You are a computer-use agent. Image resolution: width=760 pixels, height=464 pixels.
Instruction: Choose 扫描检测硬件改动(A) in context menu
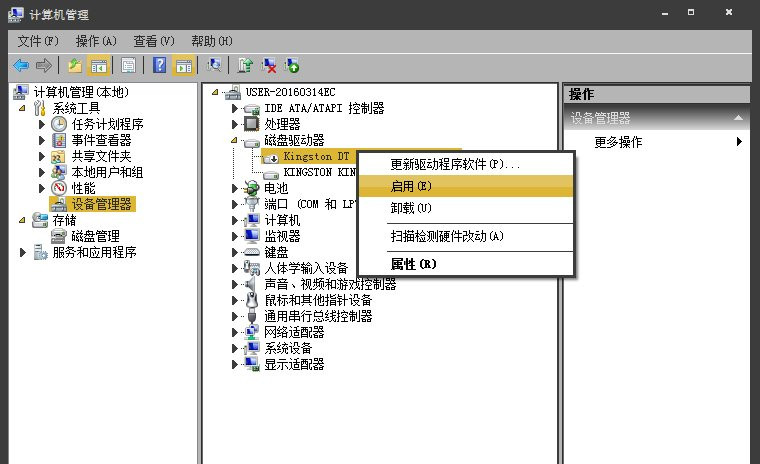pyautogui.click(x=466, y=236)
